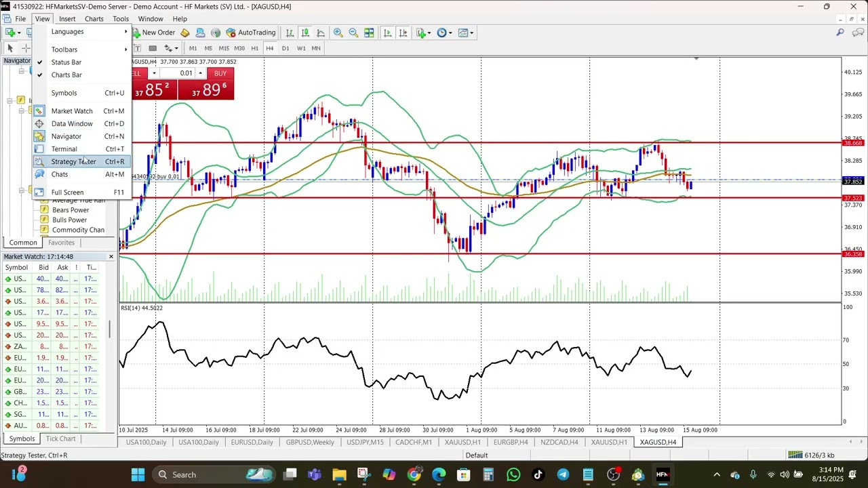This screenshot has width=868, height=488.
Task: Open TikTok from the taskbar
Action: click(x=538, y=474)
